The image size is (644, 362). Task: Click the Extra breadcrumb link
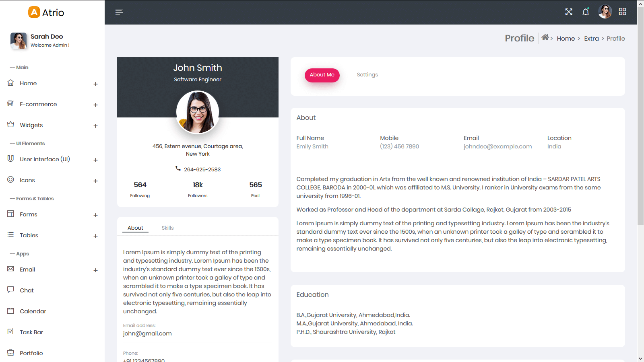click(591, 39)
